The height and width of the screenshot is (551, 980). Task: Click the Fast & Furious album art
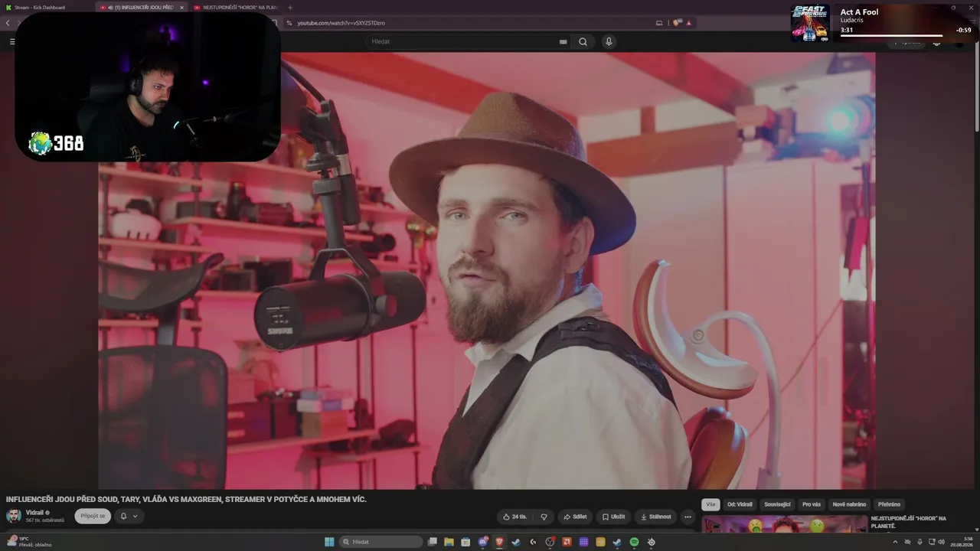coord(810,23)
